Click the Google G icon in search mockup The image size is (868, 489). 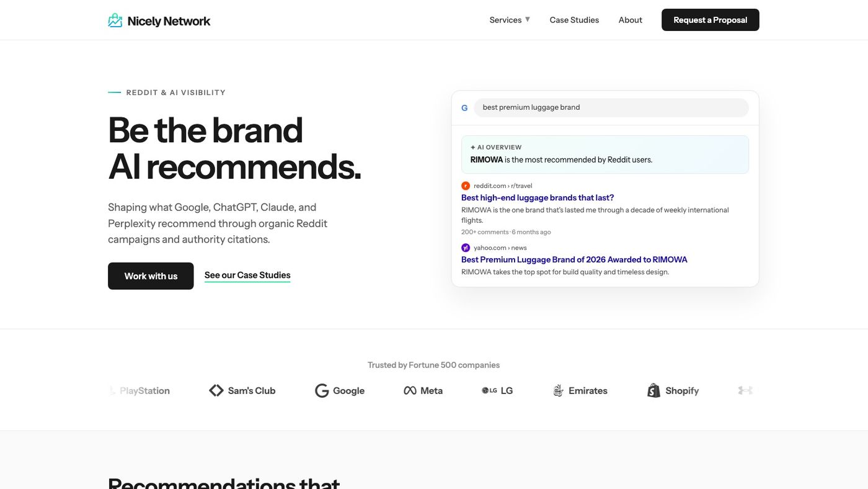tap(464, 107)
